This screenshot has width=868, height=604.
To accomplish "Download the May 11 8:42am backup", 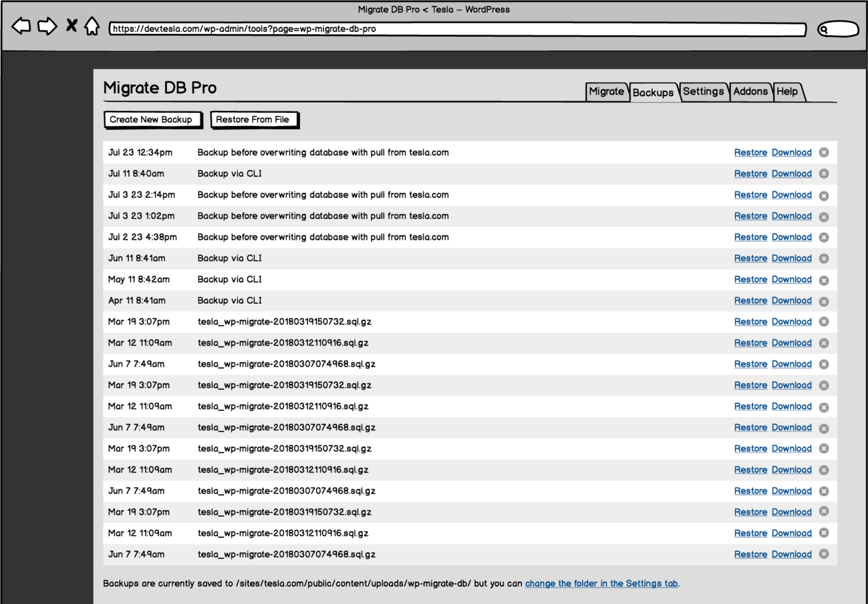I will click(x=791, y=279).
